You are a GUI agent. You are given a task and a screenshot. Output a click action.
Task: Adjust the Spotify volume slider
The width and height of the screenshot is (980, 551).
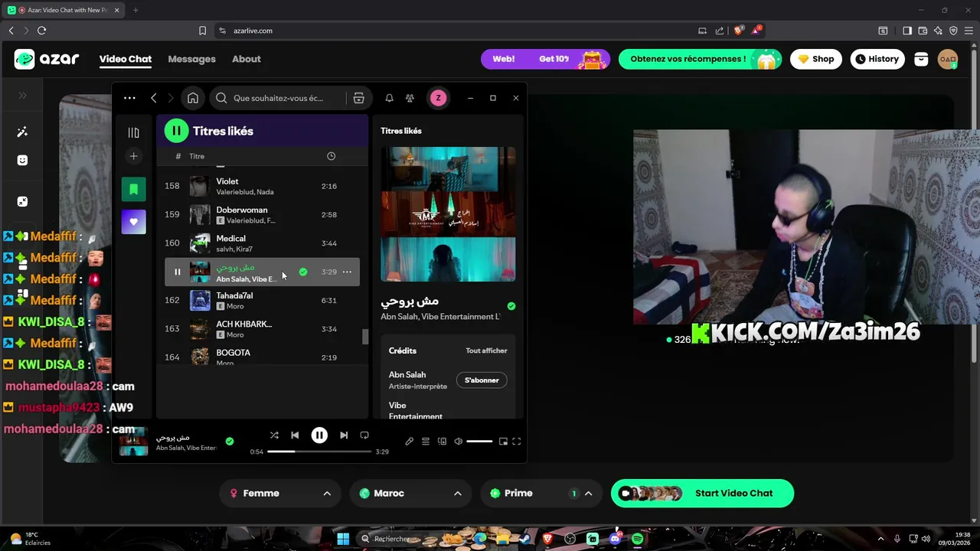[479, 442]
